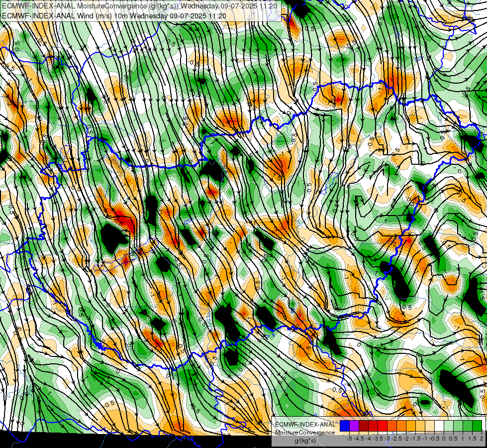Click the blue legend swatch below -5
The image size is (487, 448).
[345, 426]
